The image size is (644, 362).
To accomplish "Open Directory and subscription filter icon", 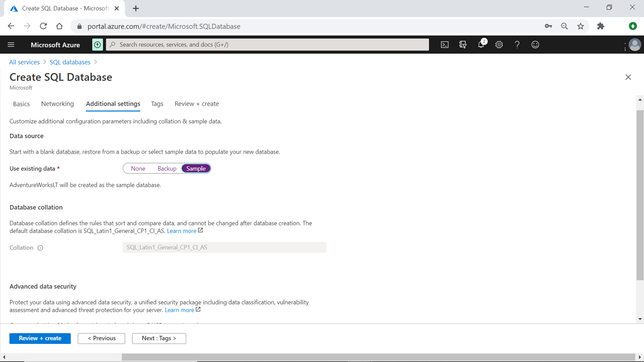I will tap(463, 45).
